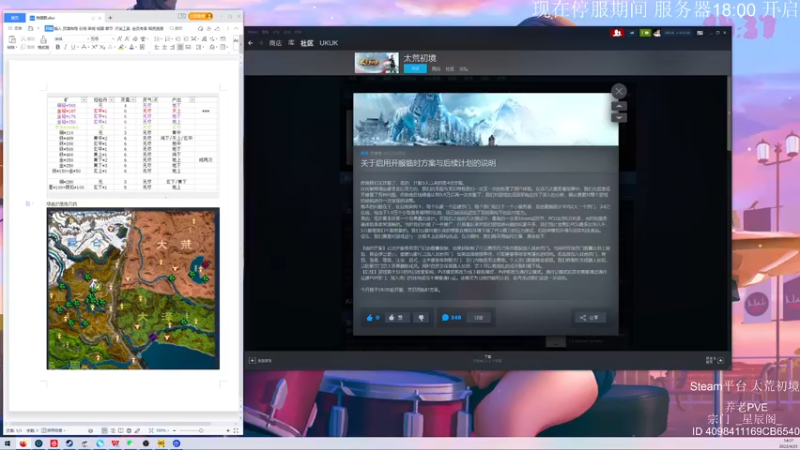Open the paste options dropdown arrow
The height and width of the screenshot is (450, 800).
click(16, 47)
